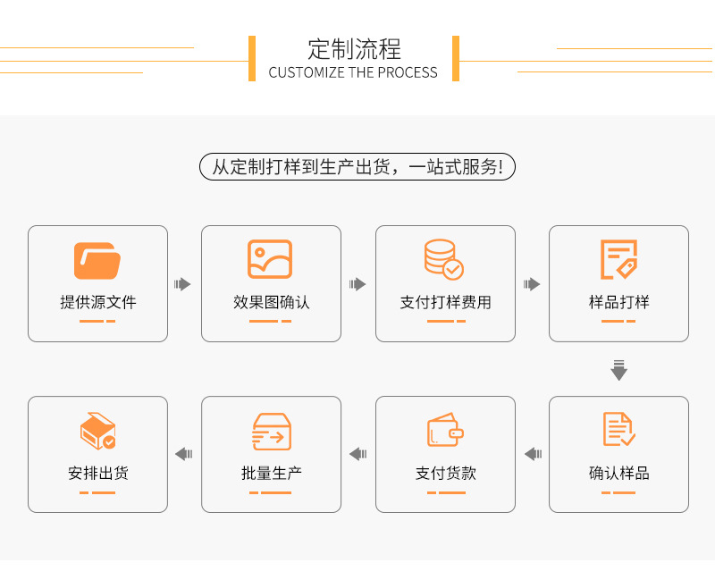Click the left arrow between 批量生产 and 安排出货
This screenshot has width=715, height=588.
pyautogui.click(x=184, y=454)
